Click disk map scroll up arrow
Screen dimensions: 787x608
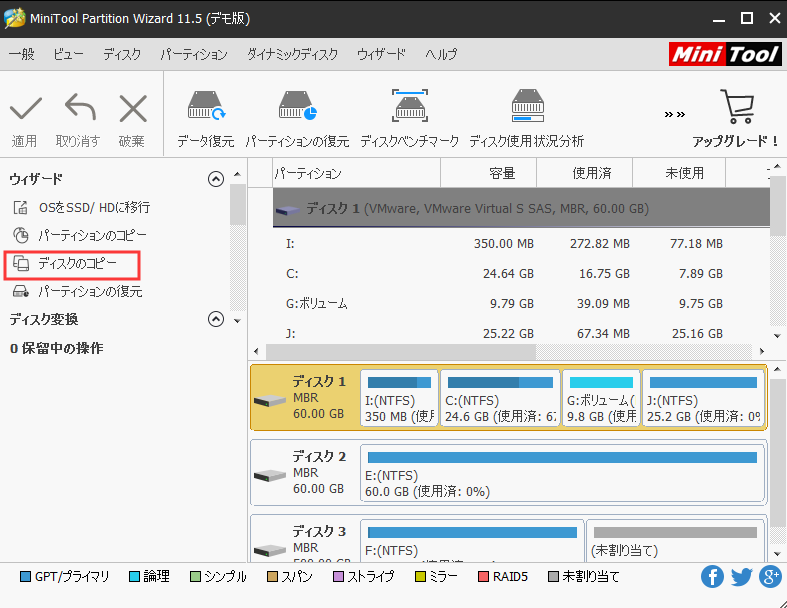(777, 370)
